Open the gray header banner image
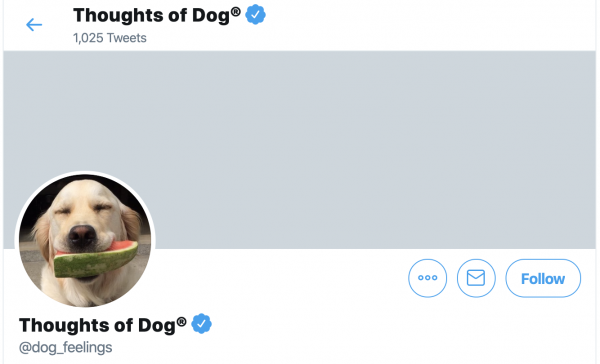600x364 pixels. tap(300, 150)
